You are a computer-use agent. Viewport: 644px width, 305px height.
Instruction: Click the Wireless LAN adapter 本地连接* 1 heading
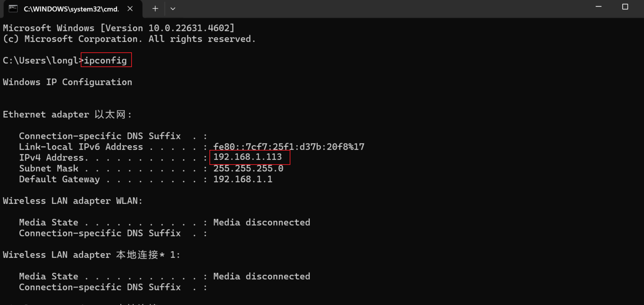(x=91, y=255)
